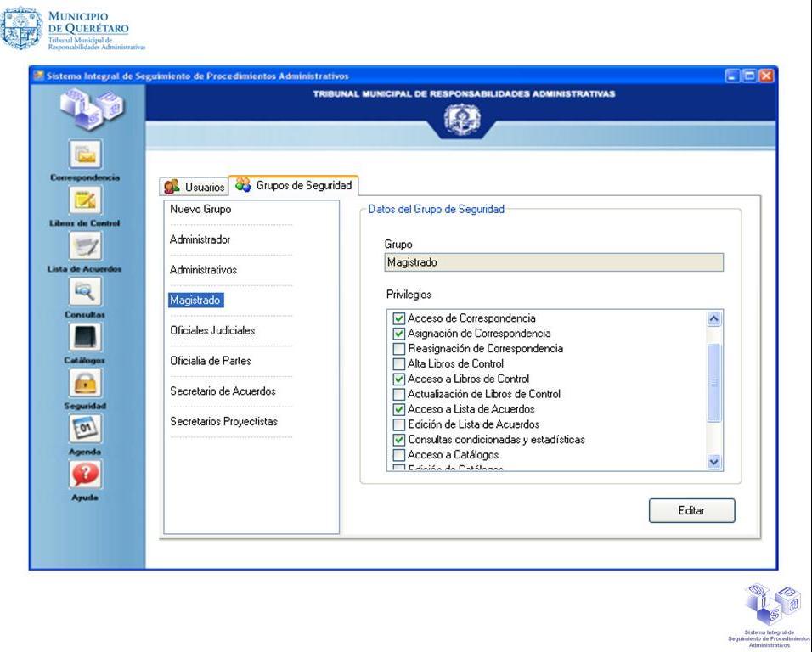The width and height of the screenshot is (812, 652).
Task: Select the Administrador group
Action: click(200, 239)
